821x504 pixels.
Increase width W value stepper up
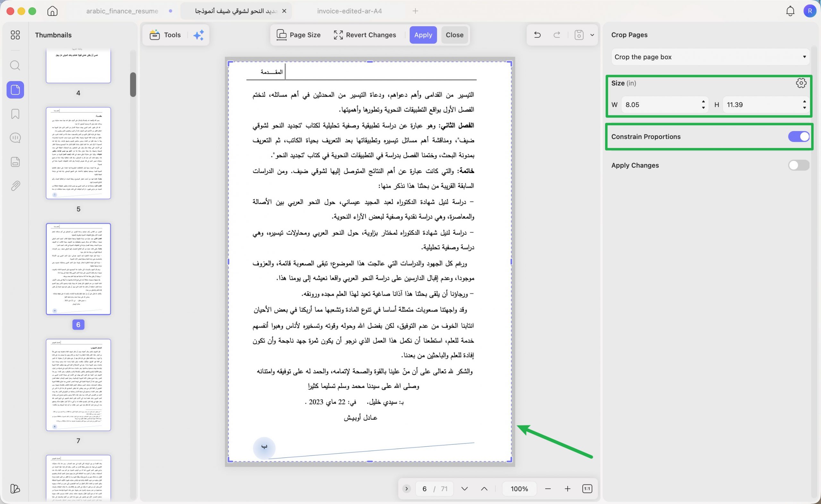click(703, 101)
